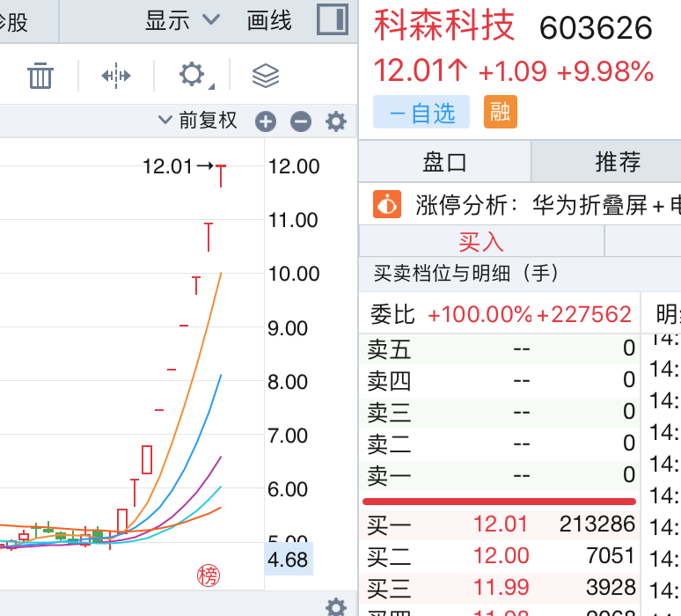Click the 画线 drawing menu
Viewport: 681px width, 616px height.
269,20
